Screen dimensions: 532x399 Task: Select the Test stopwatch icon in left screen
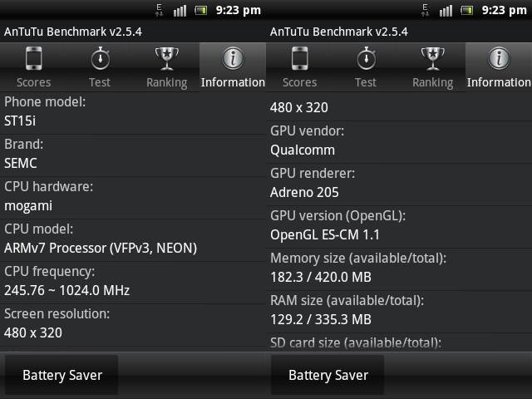[100, 58]
